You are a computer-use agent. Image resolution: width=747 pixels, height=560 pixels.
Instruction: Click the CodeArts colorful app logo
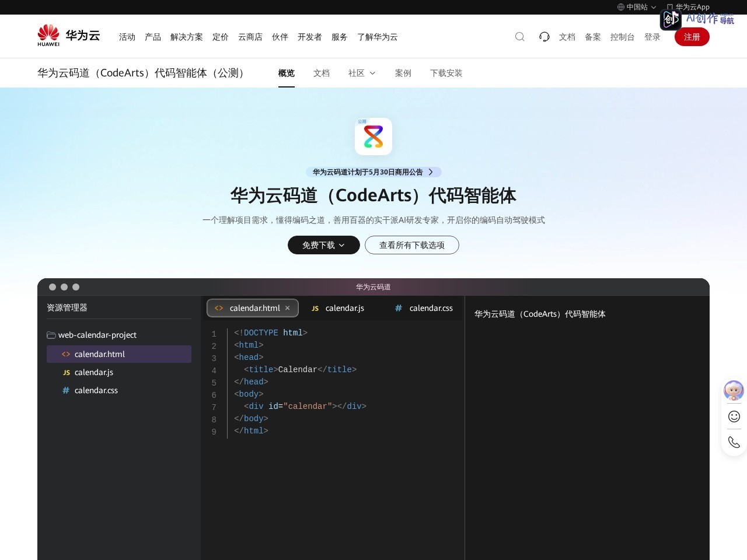(x=373, y=136)
